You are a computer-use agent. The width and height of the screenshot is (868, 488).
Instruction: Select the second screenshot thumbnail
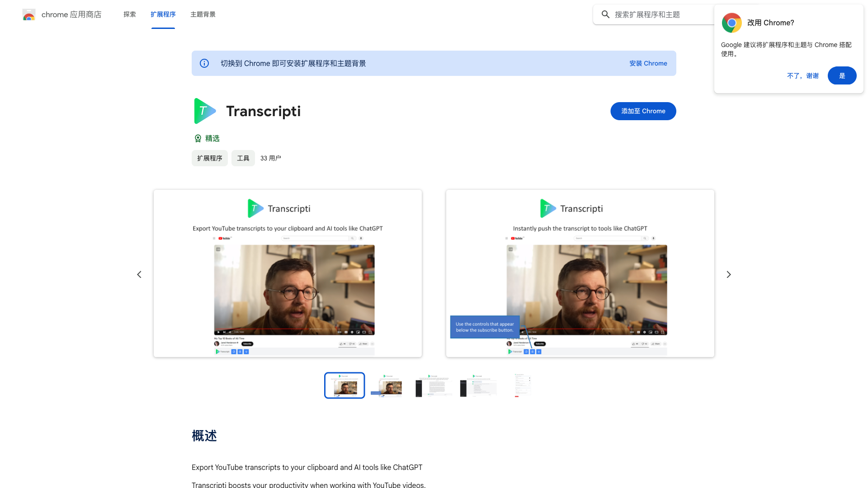(389, 385)
